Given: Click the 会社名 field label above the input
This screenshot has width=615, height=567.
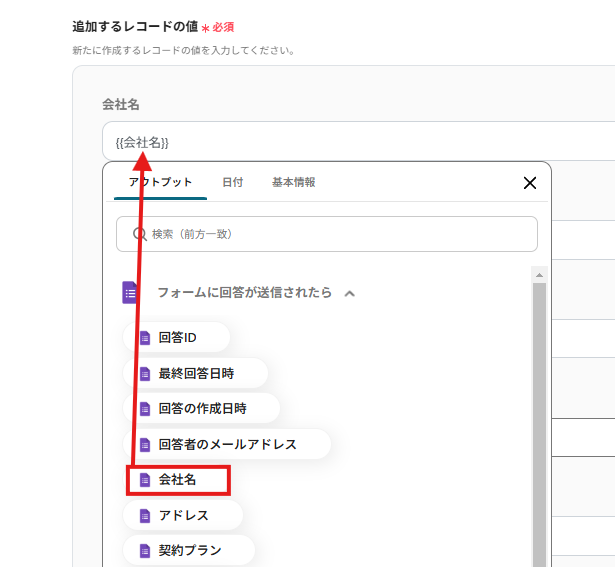Looking at the screenshot, I should coord(120,105).
